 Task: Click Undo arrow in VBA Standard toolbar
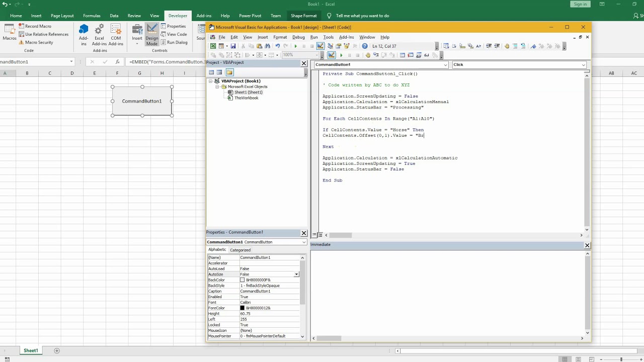pos(278,46)
